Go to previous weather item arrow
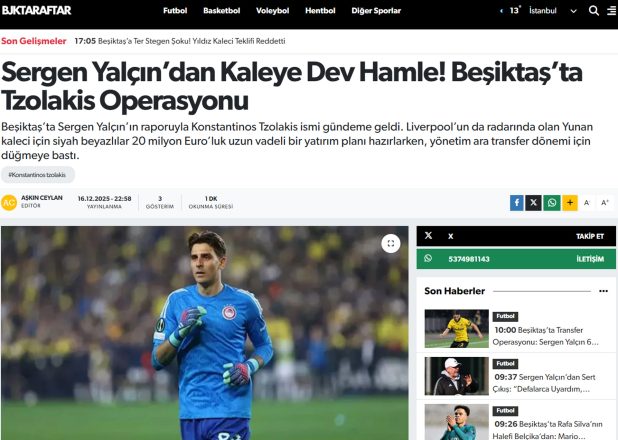The width and height of the screenshot is (618, 440). coord(501,11)
